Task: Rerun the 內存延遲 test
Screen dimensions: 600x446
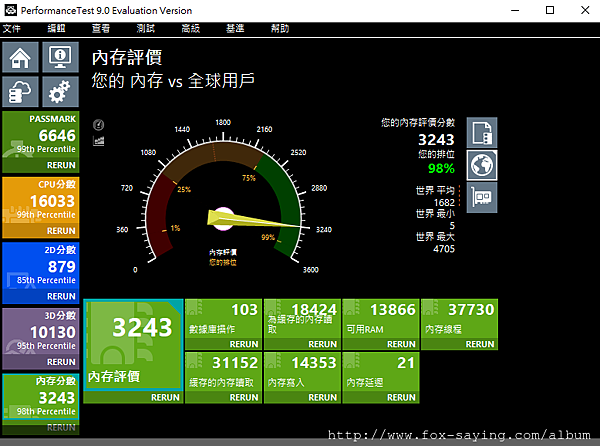Action: click(x=401, y=398)
